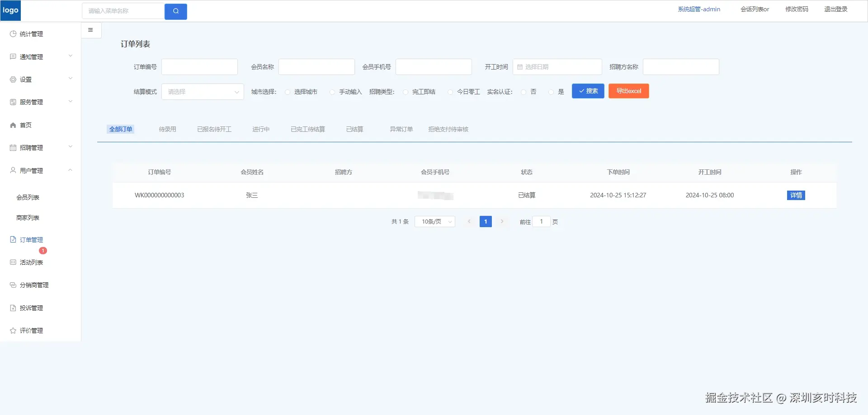Click the 用户管理 person icon
This screenshot has height=415, width=868.
point(13,170)
